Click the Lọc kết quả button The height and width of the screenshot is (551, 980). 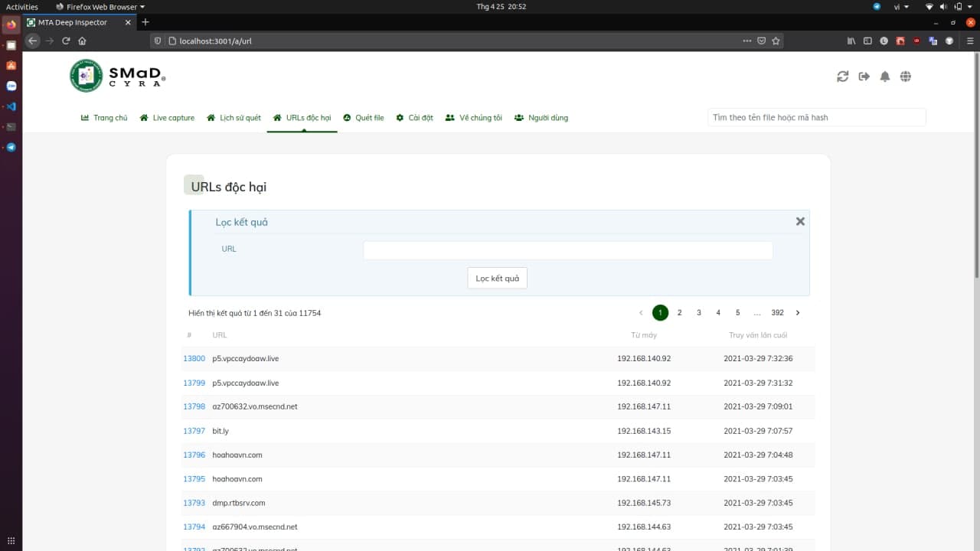tap(498, 278)
